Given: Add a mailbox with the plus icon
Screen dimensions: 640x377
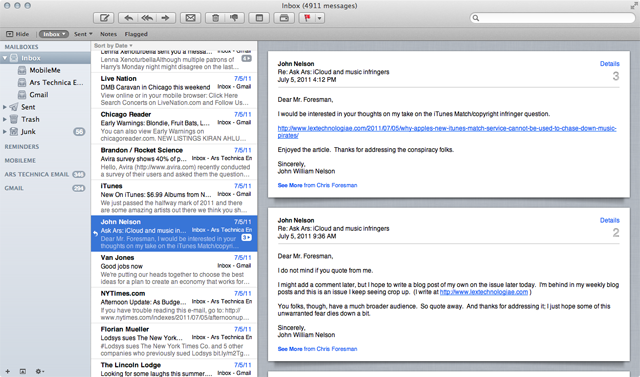Looking at the screenshot, I should point(7,371).
